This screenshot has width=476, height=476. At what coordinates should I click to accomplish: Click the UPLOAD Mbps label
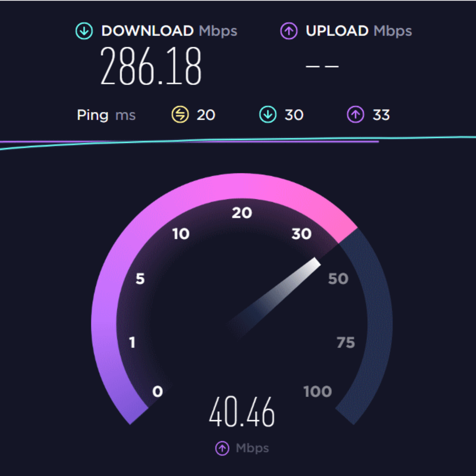tap(359, 31)
